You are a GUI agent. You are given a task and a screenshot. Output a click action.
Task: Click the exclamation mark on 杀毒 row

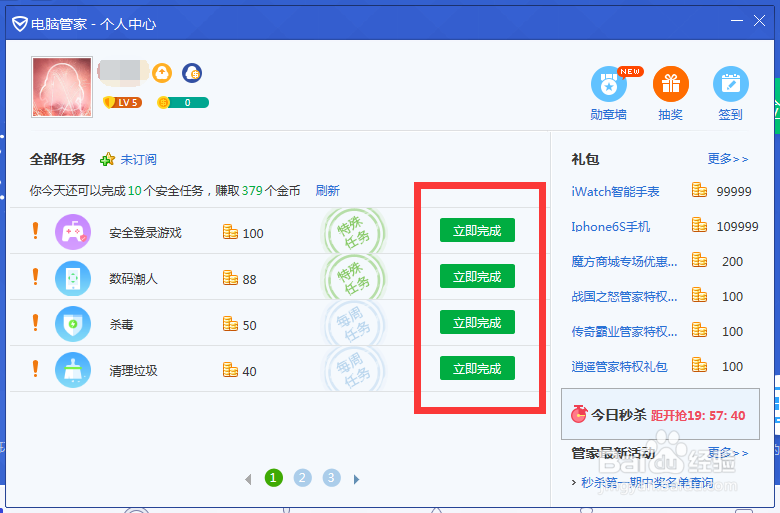click(35, 323)
